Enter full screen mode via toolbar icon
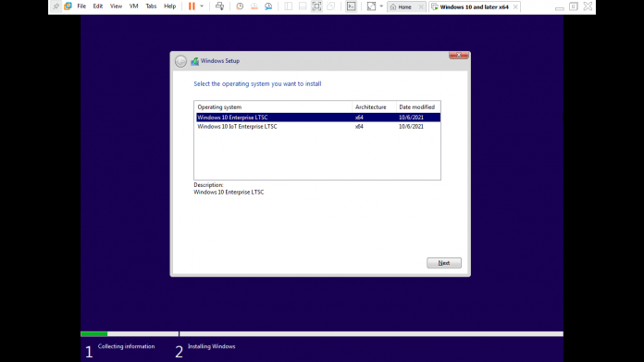 tap(316, 6)
